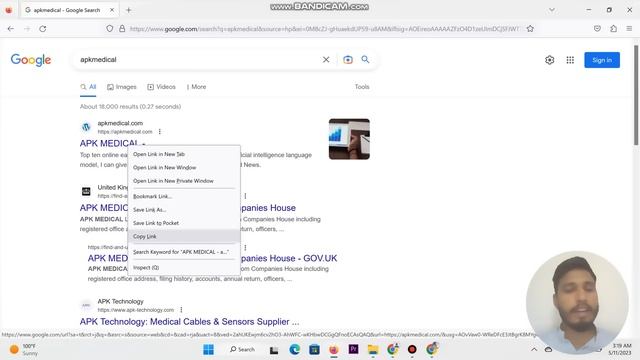The width and height of the screenshot is (640, 360).
Task: Click the apkmedical result thumbnail image
Action: click(x=349, y=139)
